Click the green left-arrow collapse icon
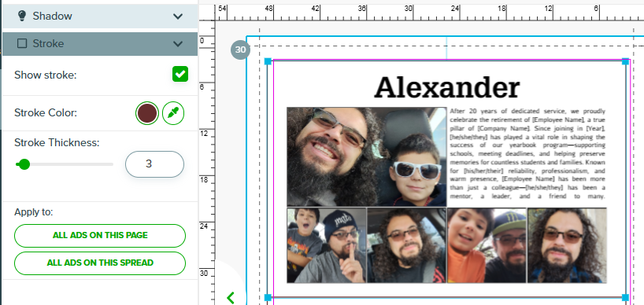This screenshot has width=644, height=305. tap(231, 297)
